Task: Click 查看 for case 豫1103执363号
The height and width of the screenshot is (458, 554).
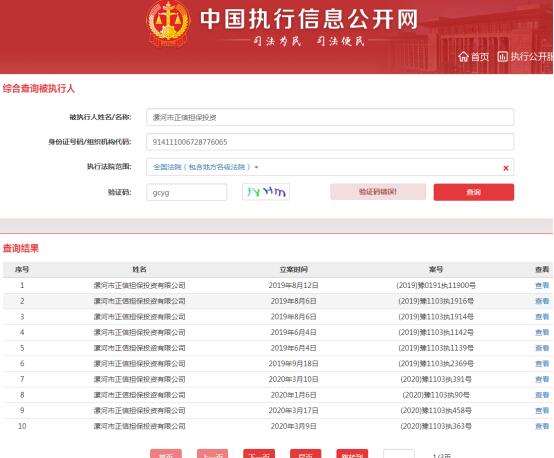Action: 542,427
